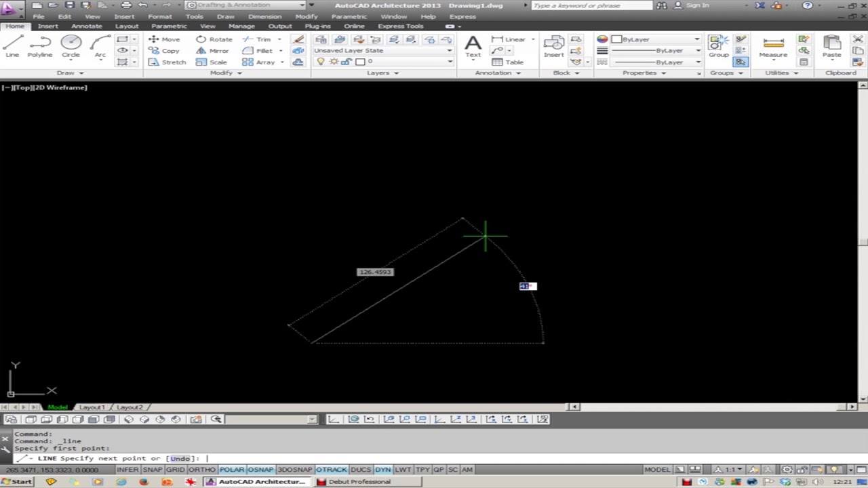Switch to the Layout1 tab
This screenshot has height=488, width=868.
coord(92,407)
